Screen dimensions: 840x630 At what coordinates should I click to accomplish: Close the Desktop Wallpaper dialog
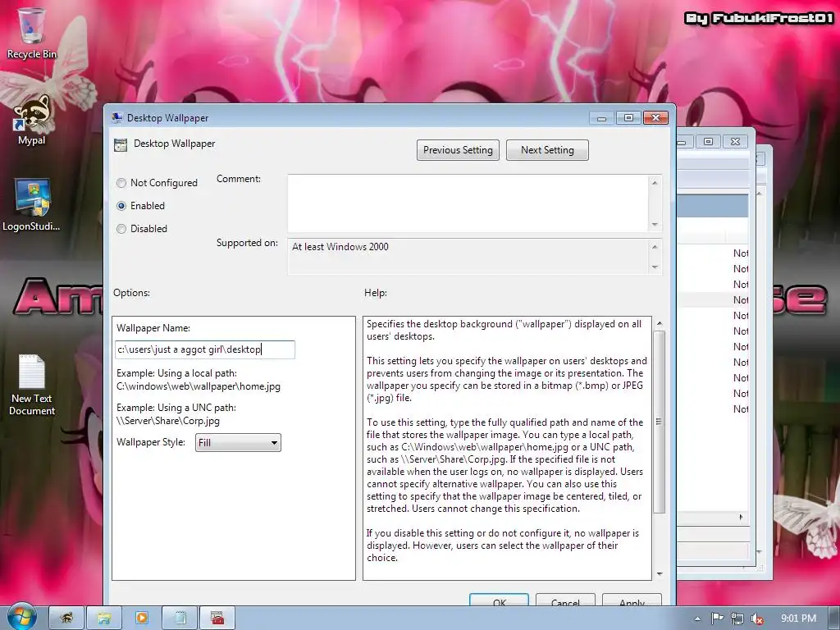coord(655,118)
